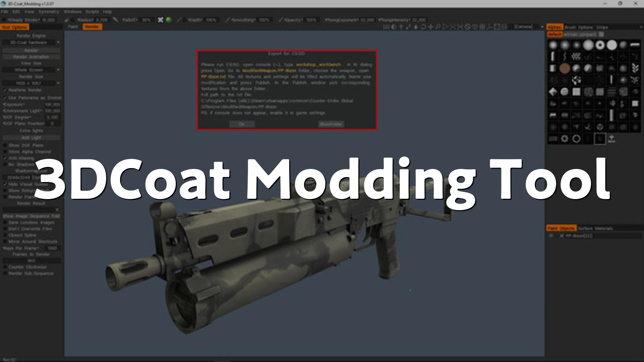Click the Environment Light value field
Viewport: 644px width, 362px height.
tap(52, 111)
